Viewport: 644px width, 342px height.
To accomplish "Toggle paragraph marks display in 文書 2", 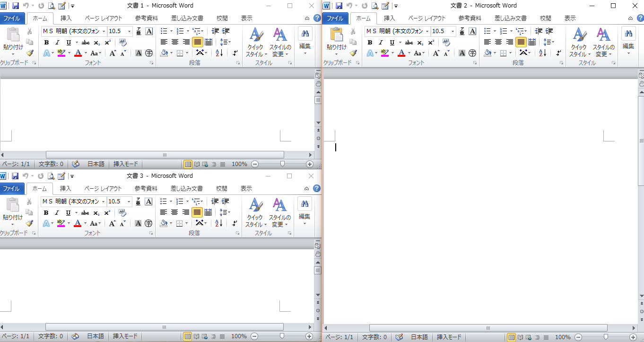I will [x=558, y=53].
